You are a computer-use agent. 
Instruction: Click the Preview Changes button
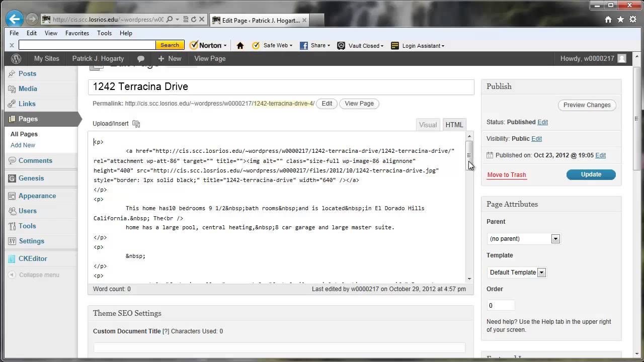point(587,105)
